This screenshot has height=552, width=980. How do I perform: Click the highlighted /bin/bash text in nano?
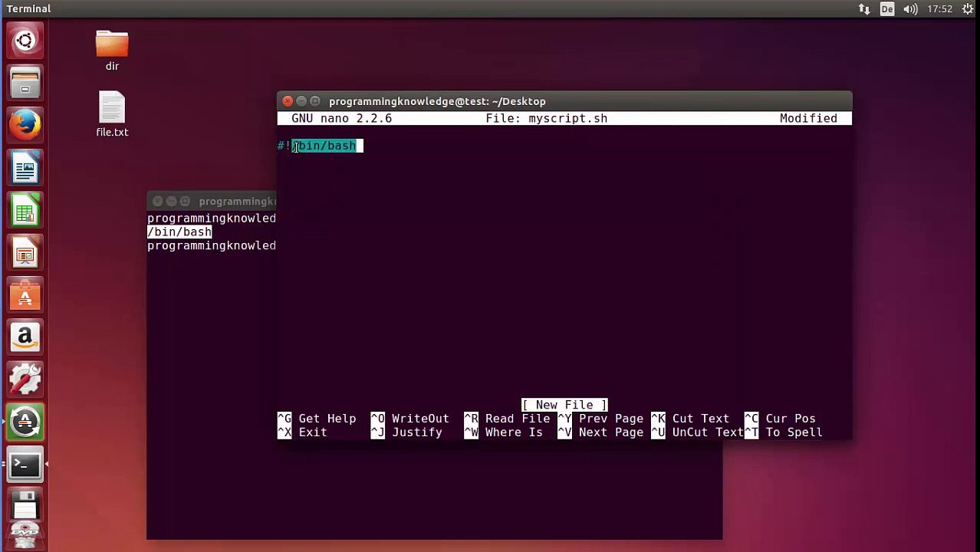(324, 146)
